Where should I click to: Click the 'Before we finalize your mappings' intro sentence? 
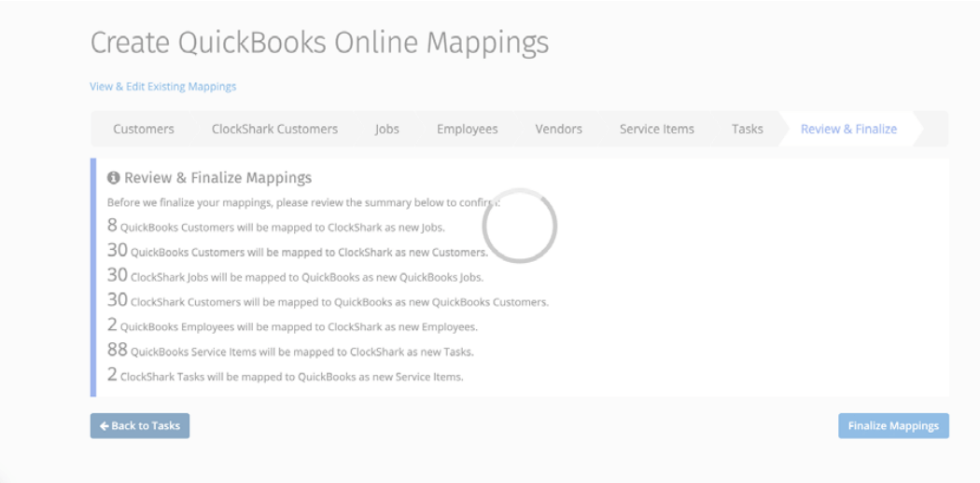(303, 203)
